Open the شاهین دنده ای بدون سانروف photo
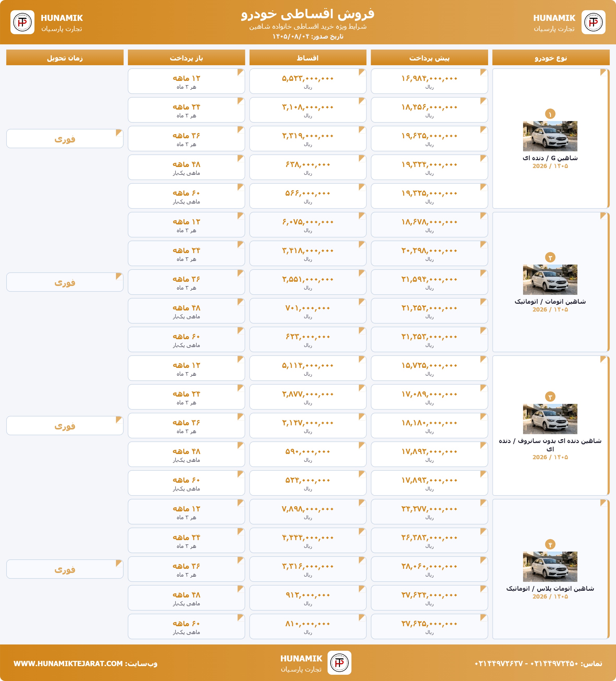 click(x=550, y=419)
